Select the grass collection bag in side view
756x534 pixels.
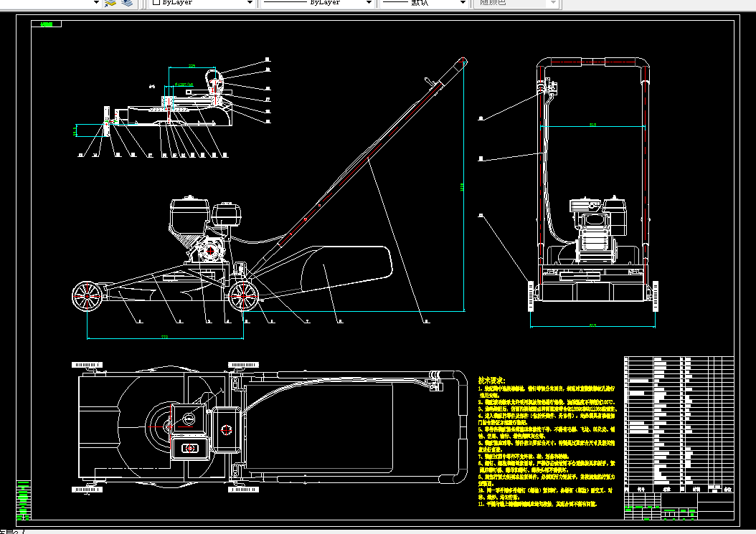(x=345, y=270)
